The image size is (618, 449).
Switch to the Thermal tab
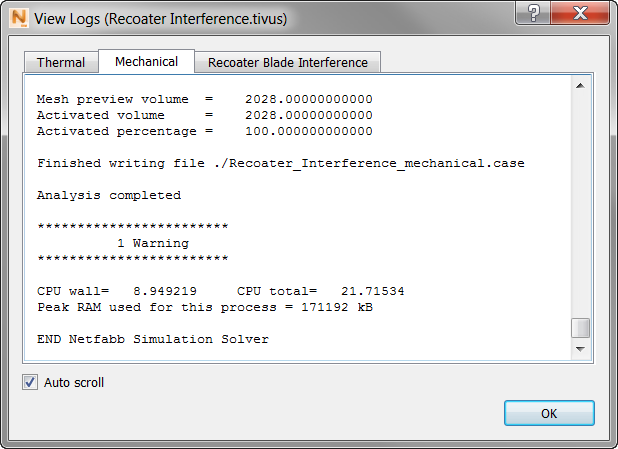(x=61, y=62)
